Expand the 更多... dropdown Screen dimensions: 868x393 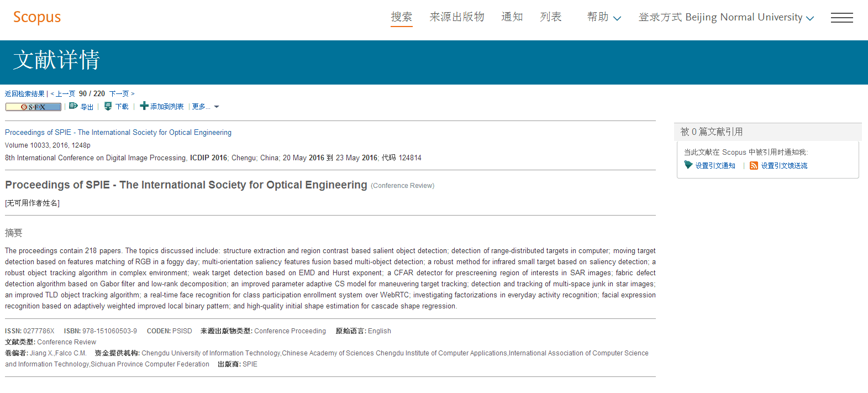[206, 107]
